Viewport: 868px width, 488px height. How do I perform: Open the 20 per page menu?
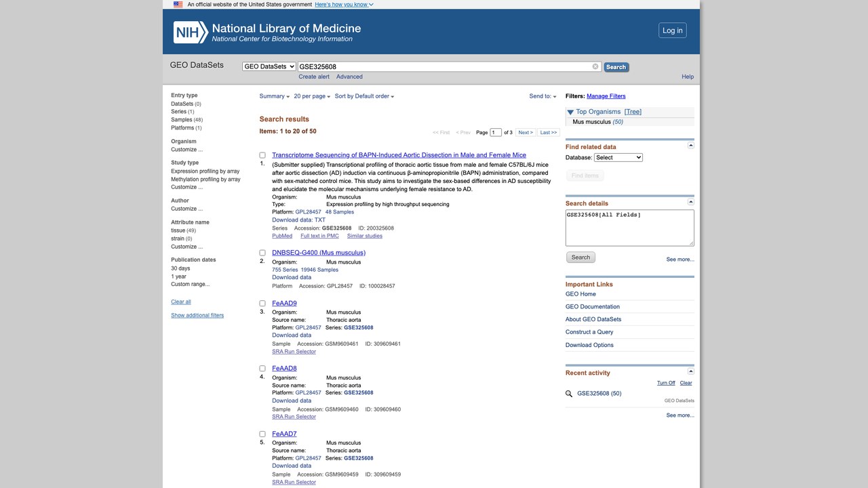click(312, 96)
